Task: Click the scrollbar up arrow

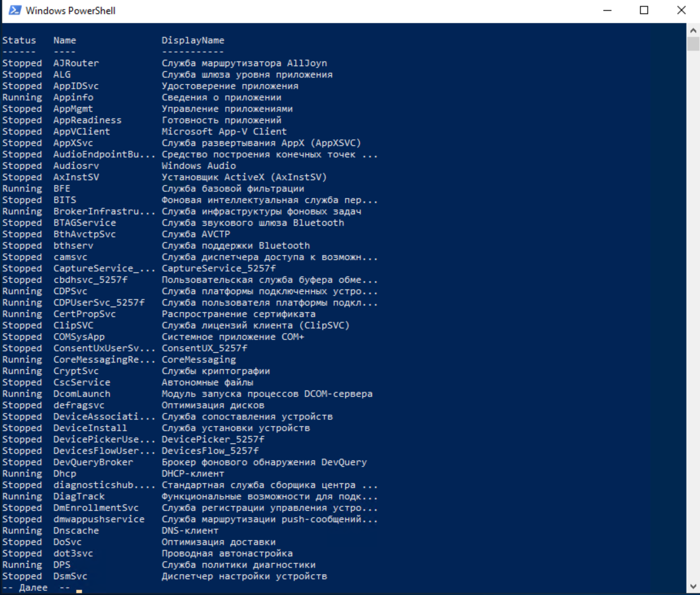Action: click(694, 30)
